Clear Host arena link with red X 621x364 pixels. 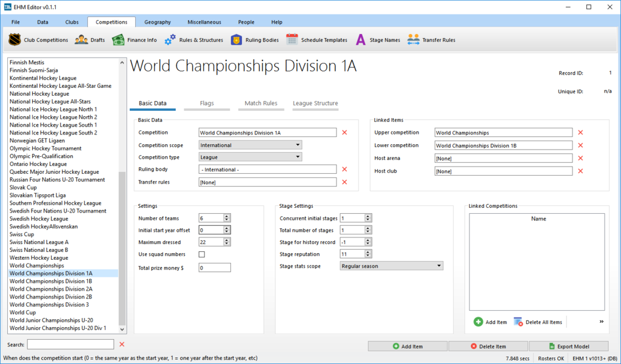pyautogui.click(x=580, y=158)
